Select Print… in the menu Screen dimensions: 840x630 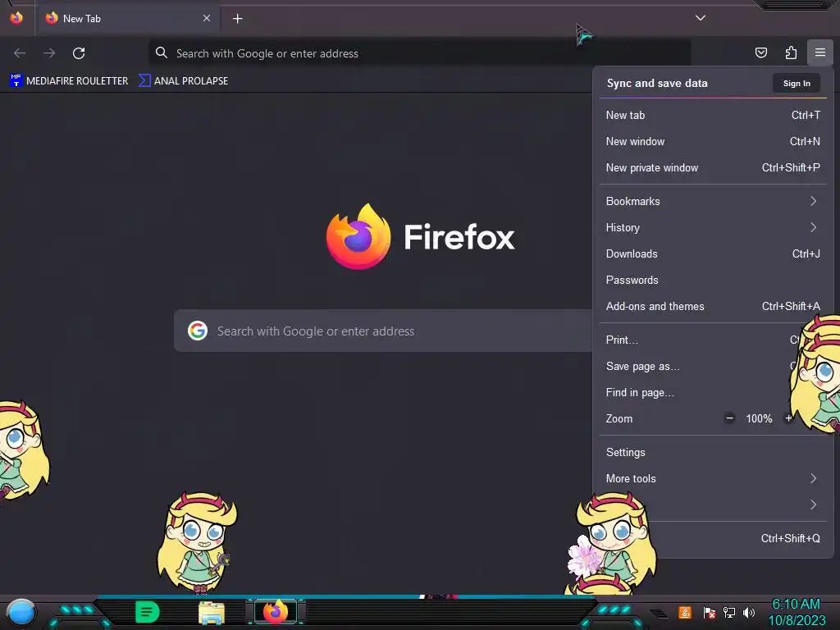(713, 340)
